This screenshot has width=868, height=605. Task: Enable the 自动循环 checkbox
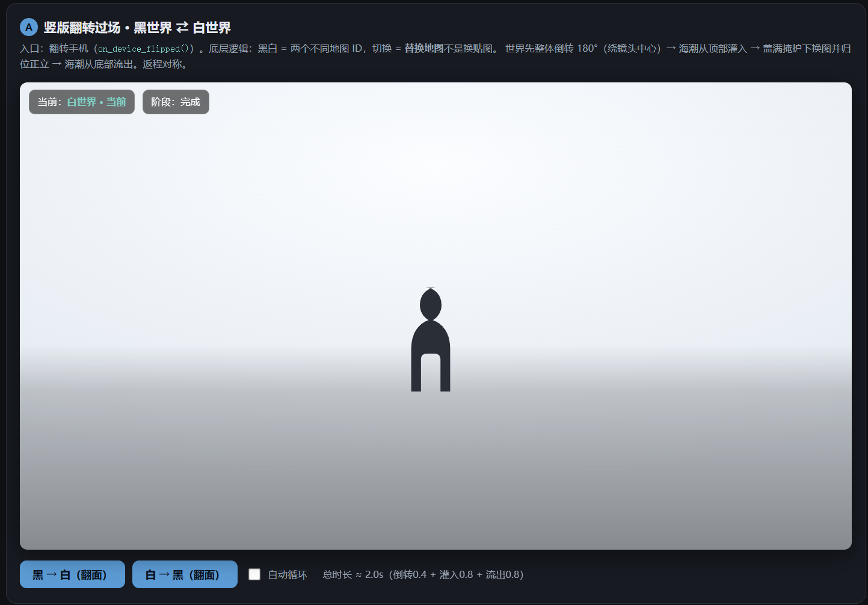254,574
